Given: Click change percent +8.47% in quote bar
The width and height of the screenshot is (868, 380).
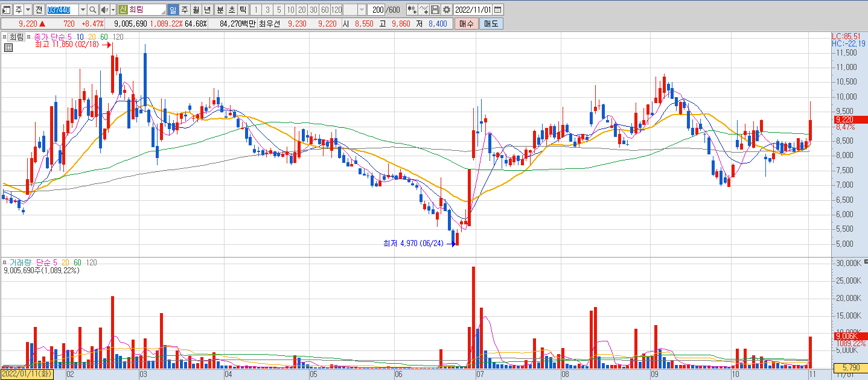Looking at the screenshot, I should pyautogui.click(x=92, y=24).
